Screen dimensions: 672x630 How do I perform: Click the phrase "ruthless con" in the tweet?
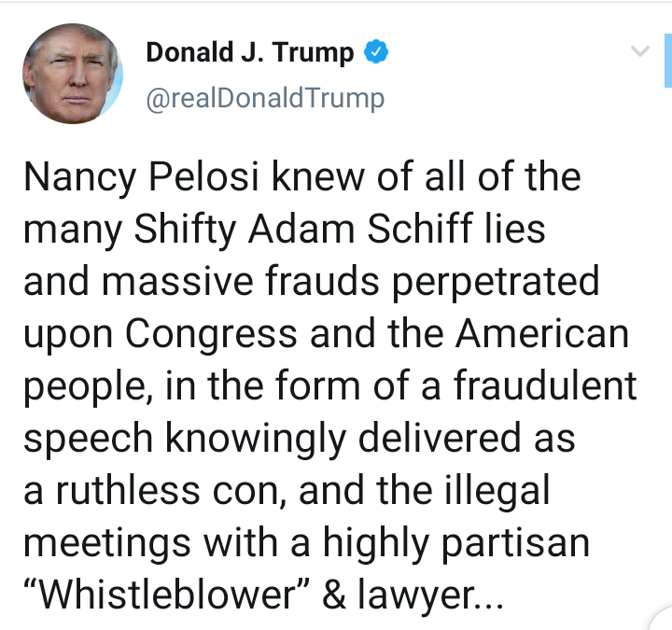[x=168, y=490]
